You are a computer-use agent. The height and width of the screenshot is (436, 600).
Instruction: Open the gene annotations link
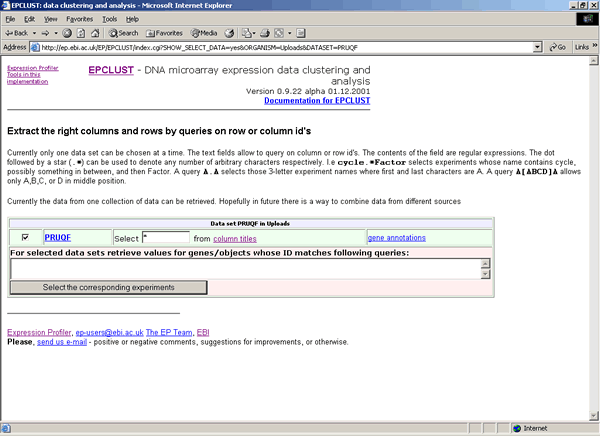pyautogui.click(x=396, y=238)
